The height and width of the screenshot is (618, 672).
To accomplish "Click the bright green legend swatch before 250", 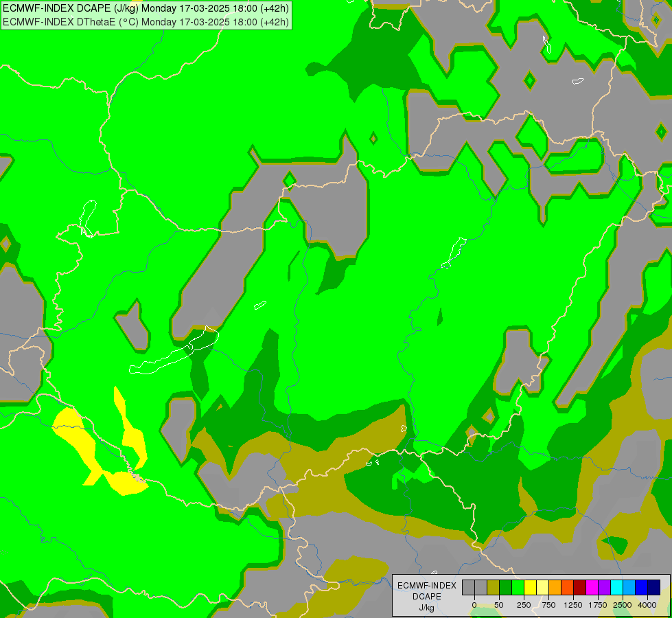I will click(x=518, y=588).
